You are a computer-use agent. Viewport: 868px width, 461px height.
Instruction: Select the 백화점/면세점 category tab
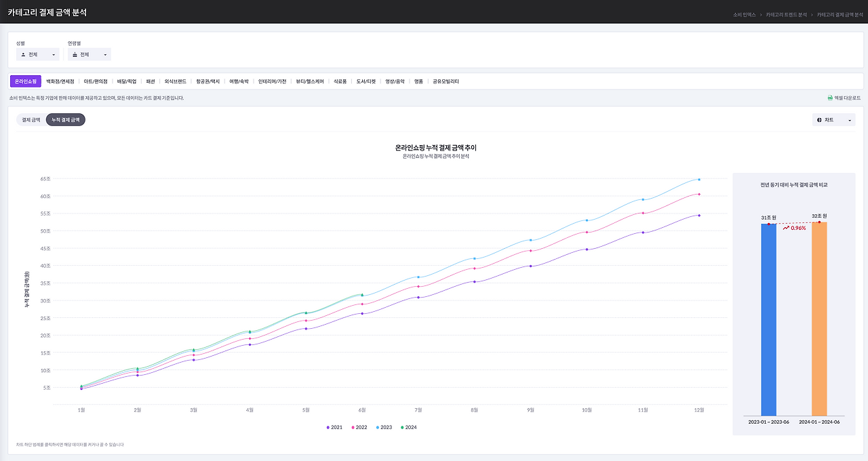coord(60,81)
